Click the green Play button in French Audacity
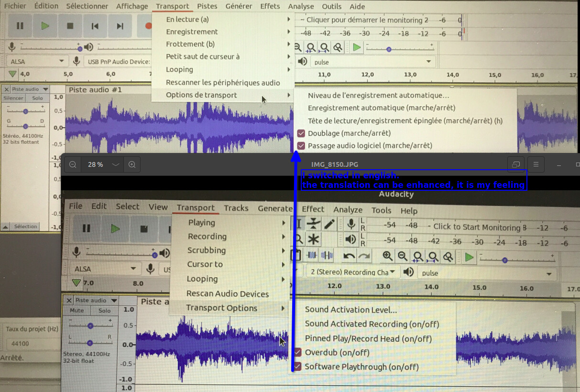 click(45, 26)
